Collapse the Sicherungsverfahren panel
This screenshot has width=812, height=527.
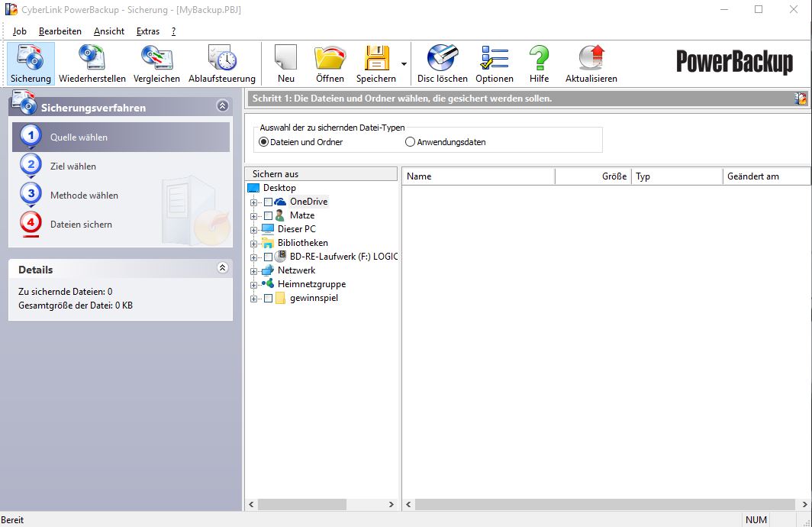click(222, 105)
